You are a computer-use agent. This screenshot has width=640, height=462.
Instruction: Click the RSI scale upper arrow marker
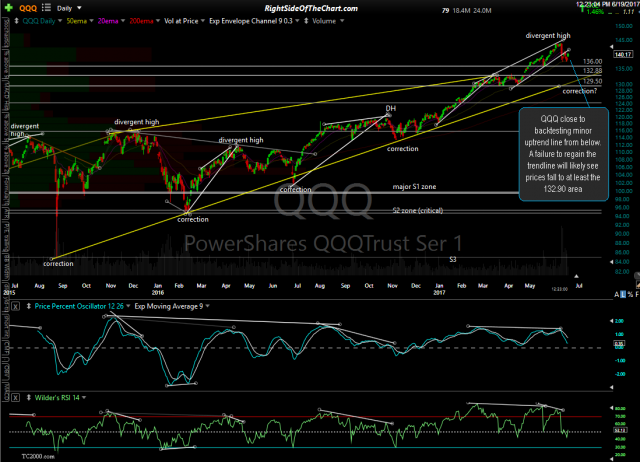pyautogui.click(x=611, y=408)
